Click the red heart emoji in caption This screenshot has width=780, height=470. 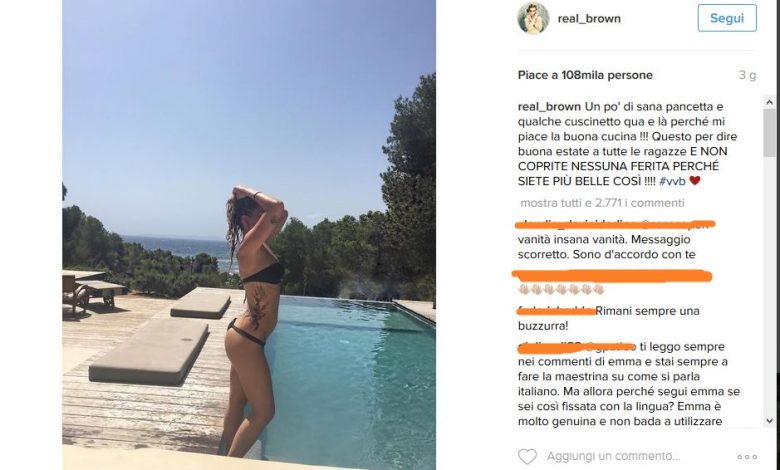[x=695, y=181]
